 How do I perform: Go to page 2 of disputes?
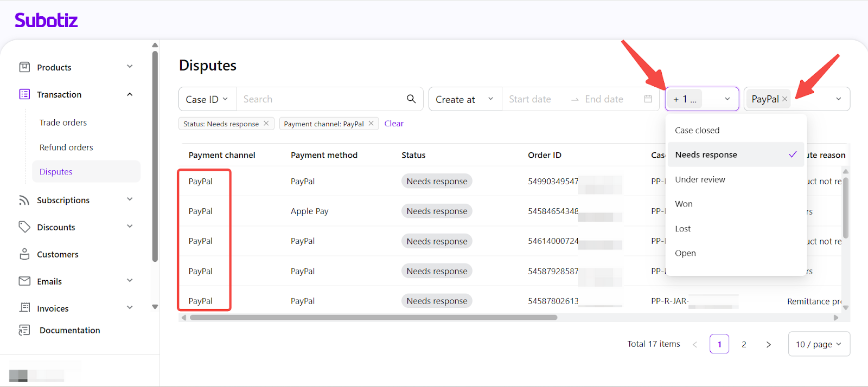coord(744,344)
